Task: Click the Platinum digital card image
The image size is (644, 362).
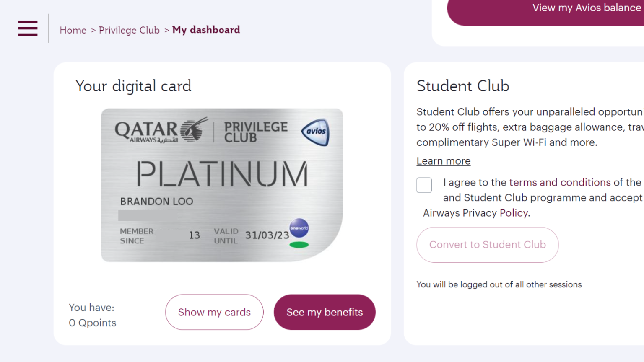Action: 222,184
